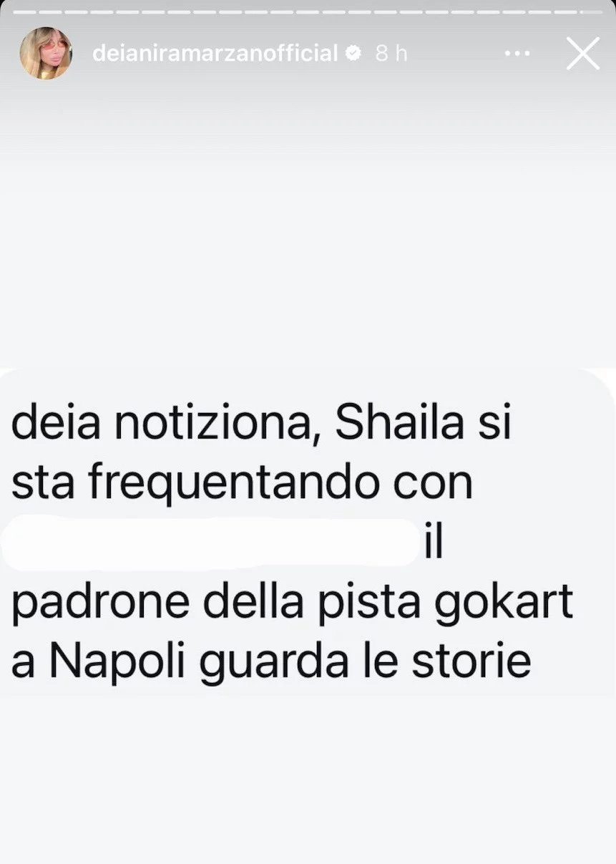Tap the verified badge beside the username
Viewport: 616px width, 864px height.
click(353, 53)
